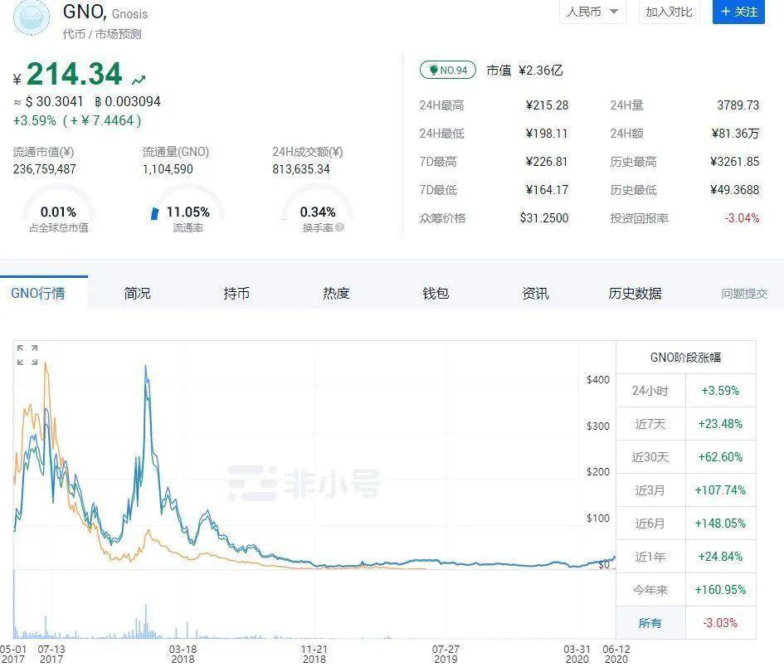Open the 人民币 currency dropdown
The height and width of the screenshot is (672, 784).
592,12
